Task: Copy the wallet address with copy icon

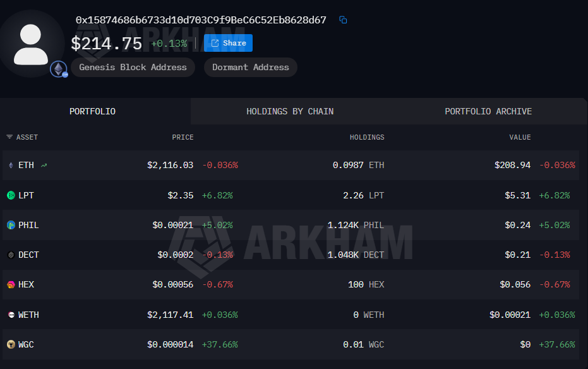Action: point(343,20)
